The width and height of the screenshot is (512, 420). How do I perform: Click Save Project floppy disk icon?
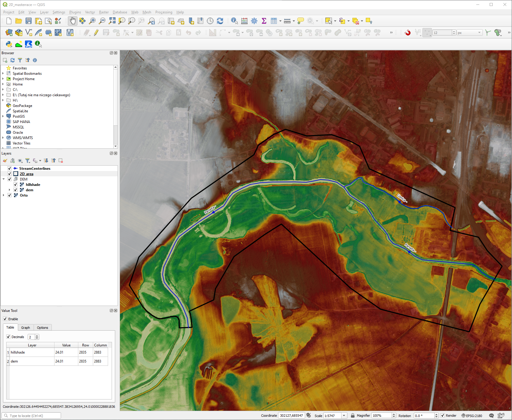tap(29, 21)
